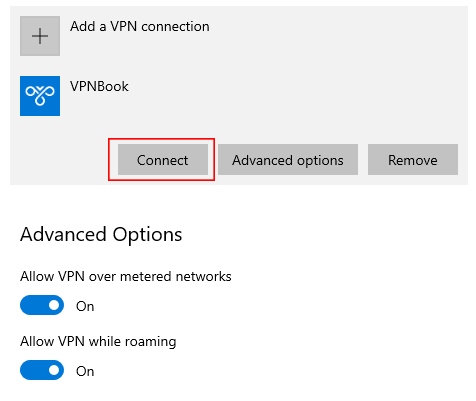Click the On label beside metered networks switch
This screenshot has width=476, height=401.
tap(85, 306)
